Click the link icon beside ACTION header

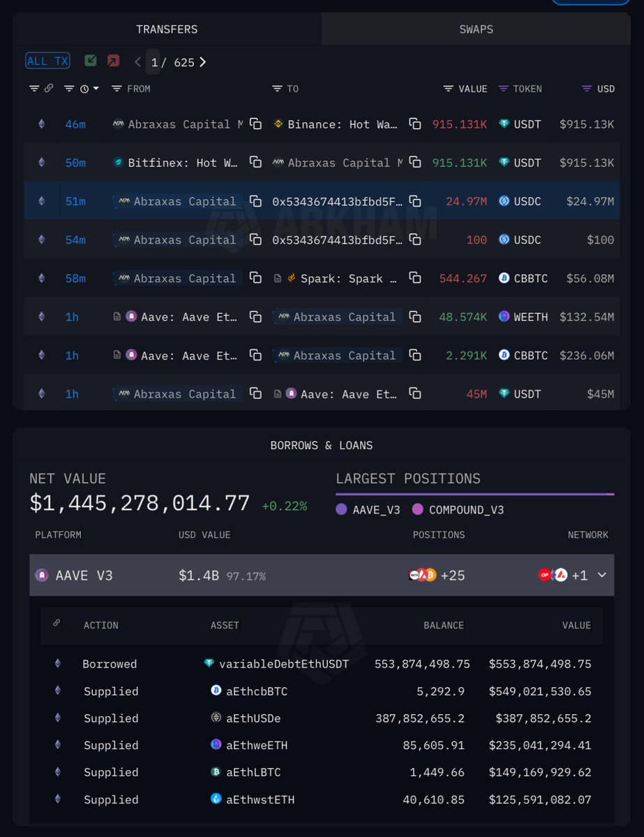click(57, 624)
